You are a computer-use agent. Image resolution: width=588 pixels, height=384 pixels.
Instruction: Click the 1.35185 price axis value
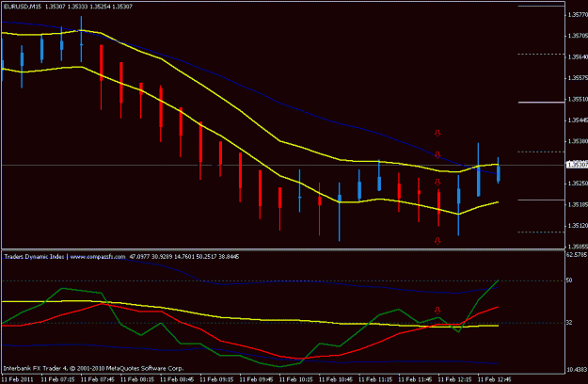coord(578,204)
